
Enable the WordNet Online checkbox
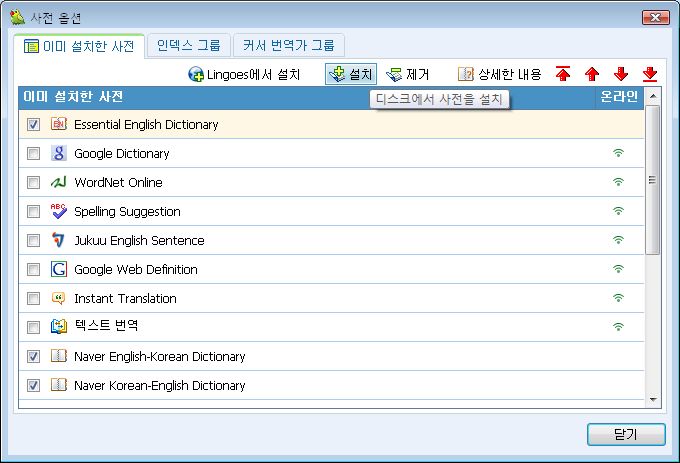(x=33, y=183)
